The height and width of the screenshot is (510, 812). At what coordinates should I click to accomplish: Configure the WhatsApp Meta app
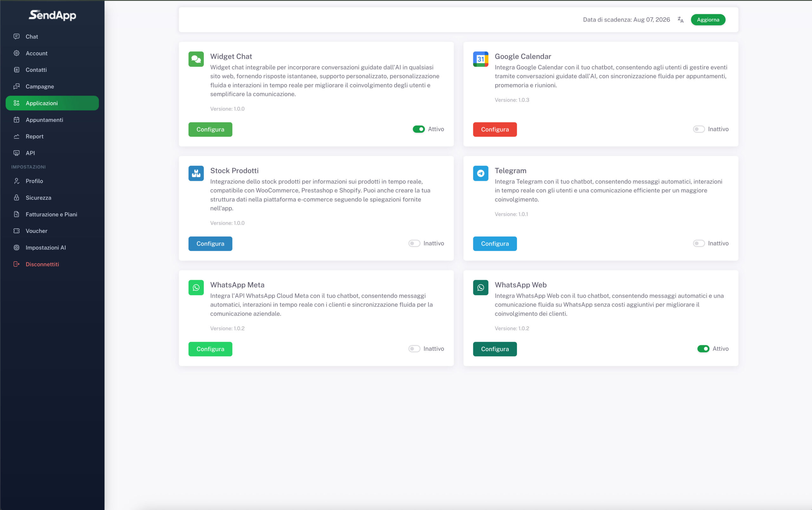coord(210,349)
